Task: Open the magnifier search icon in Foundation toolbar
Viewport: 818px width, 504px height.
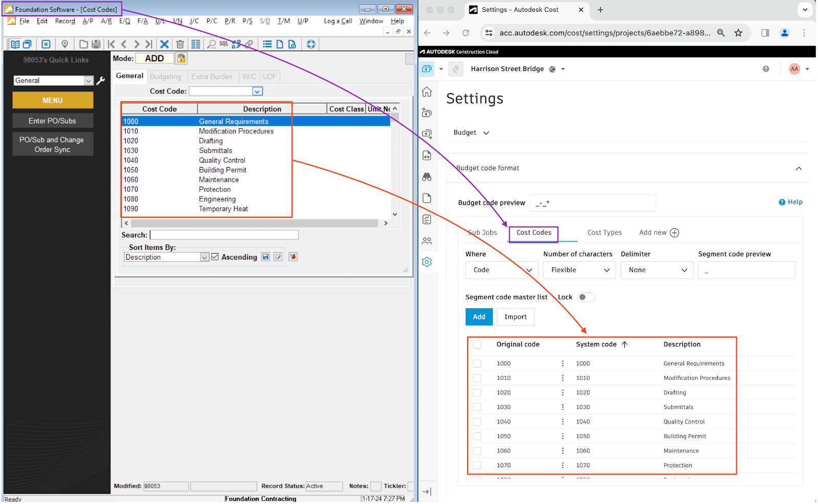Action: (212, 44)
